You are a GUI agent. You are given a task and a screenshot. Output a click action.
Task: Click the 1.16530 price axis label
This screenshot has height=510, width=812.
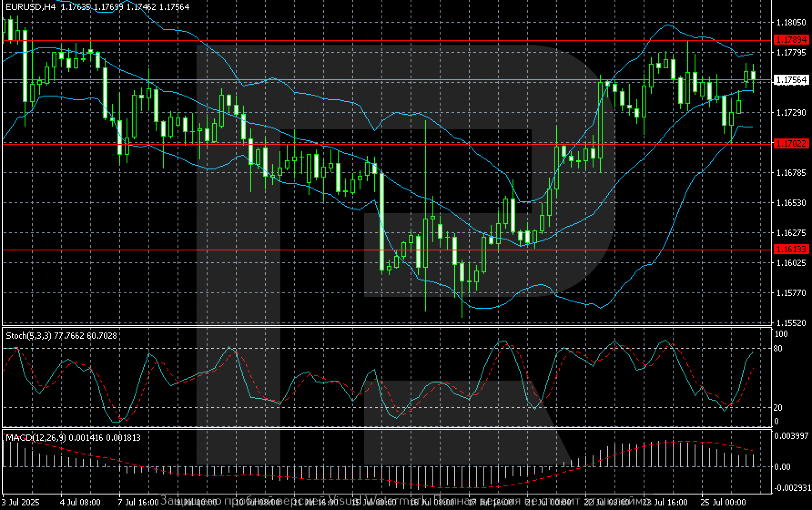(x=792, y=203)
